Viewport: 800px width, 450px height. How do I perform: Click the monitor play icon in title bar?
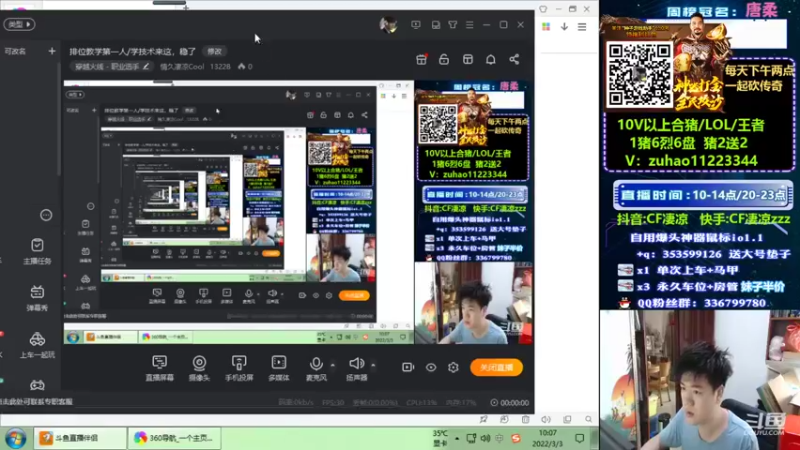click(x=416, y=24)
